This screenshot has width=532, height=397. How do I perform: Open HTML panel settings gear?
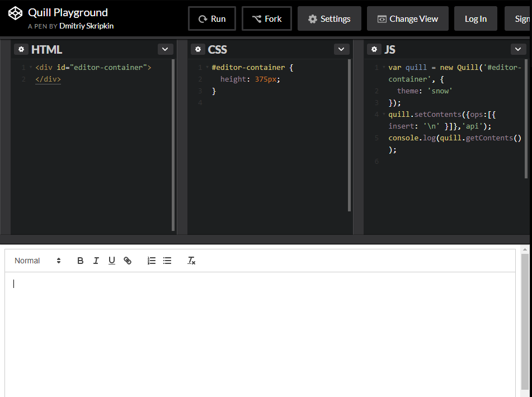coord(21,50)
